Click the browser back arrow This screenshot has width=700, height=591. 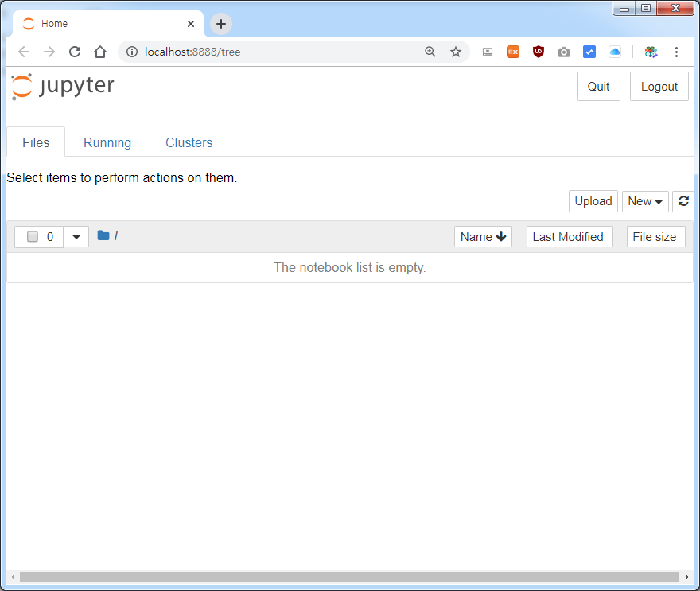[x=24, y=52]
